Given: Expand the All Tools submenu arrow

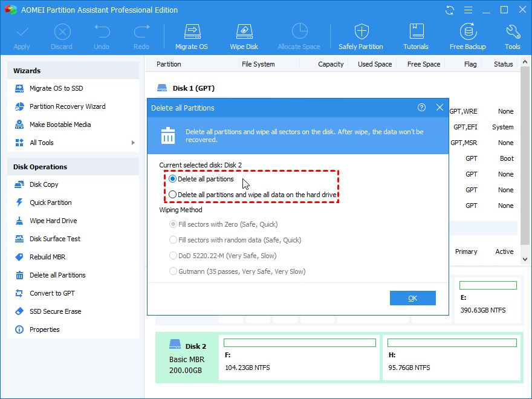Looking at the screenshot, I should click(133, 143).
